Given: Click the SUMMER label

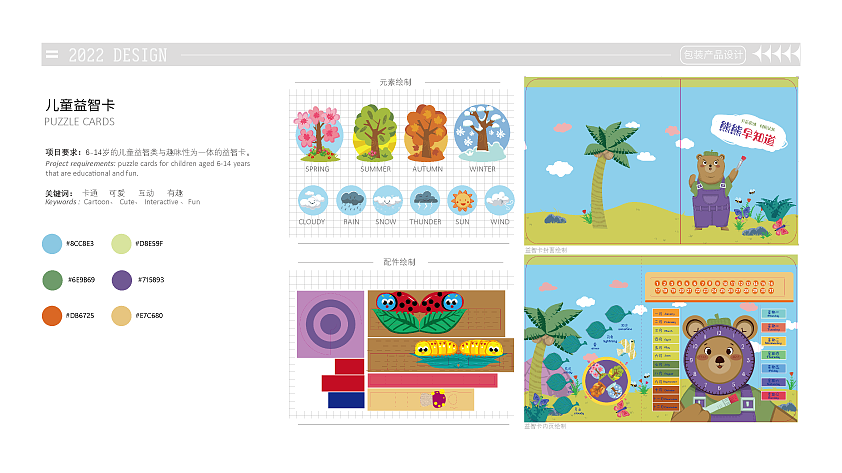Looking at the screenshot, I should point(375,169).
